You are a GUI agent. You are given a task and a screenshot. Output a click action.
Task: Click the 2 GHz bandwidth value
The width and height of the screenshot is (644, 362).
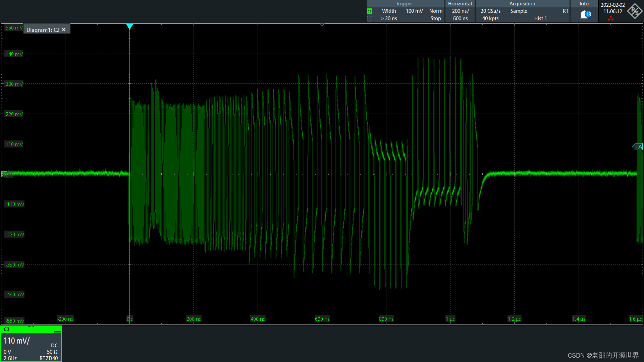click(10, 358)
